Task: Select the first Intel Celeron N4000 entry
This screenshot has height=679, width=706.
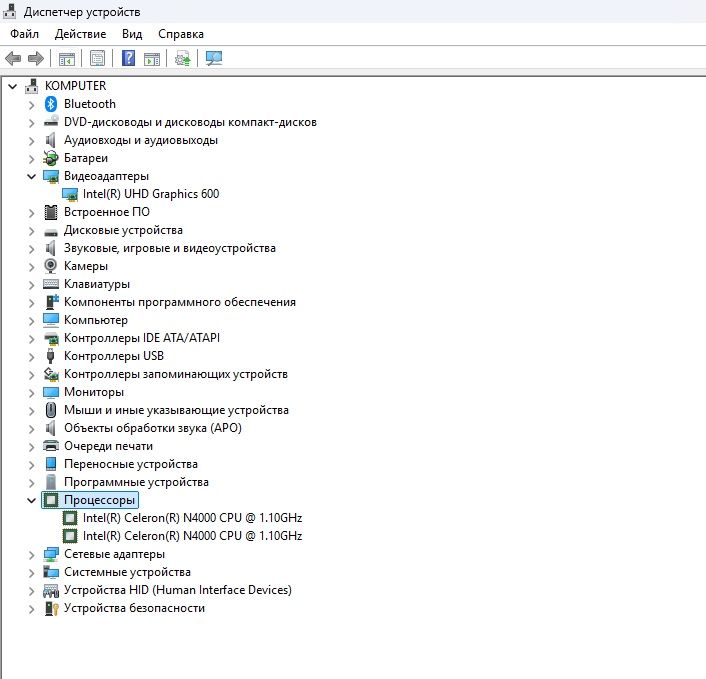Action: [x=192, y=518]
